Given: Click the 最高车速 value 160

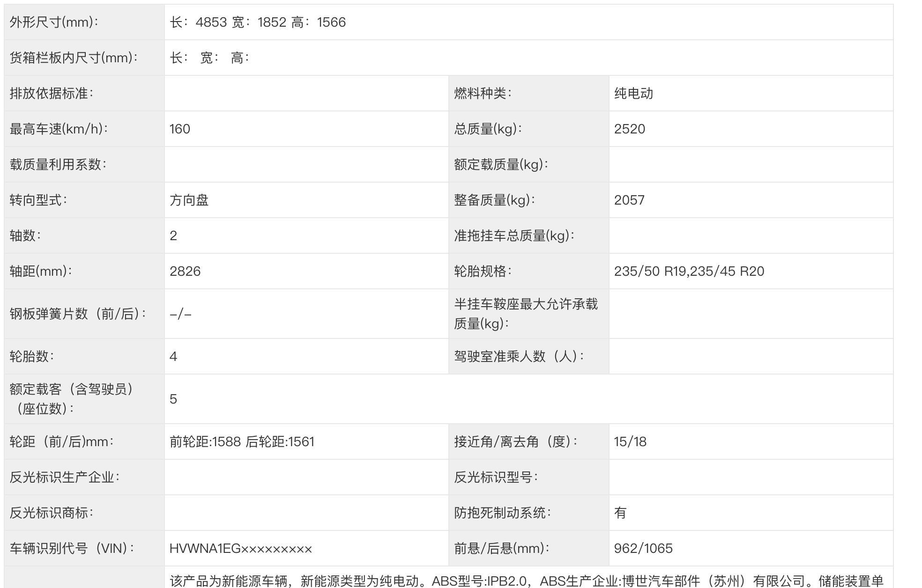Looking at the screenshot, I should pos(180,129).
